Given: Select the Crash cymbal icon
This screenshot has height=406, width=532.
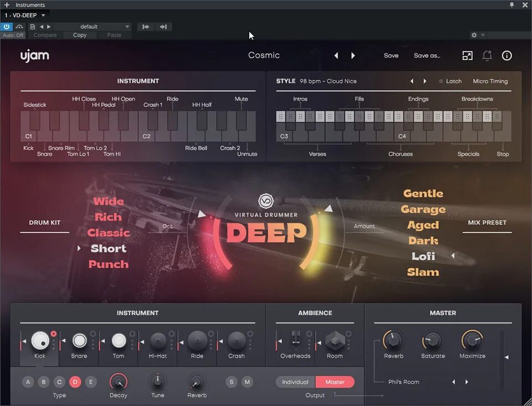Looking at the screenshot, I should point(237,341).
